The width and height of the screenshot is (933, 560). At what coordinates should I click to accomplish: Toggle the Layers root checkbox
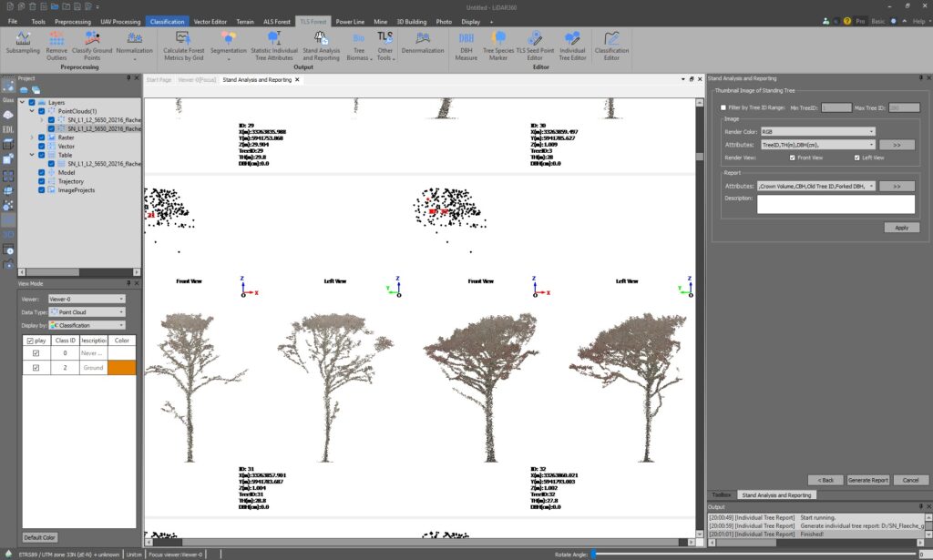pyautogui.click(x=32, y=102)
